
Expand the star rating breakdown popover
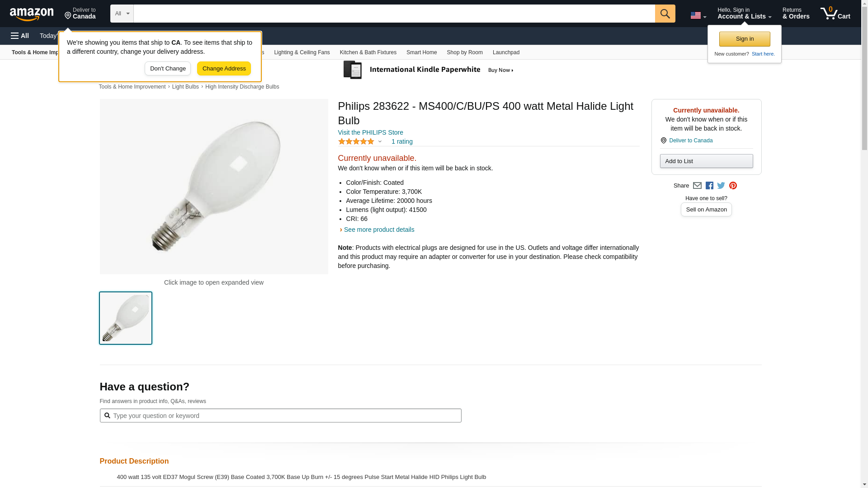click(x=380, y=141)
